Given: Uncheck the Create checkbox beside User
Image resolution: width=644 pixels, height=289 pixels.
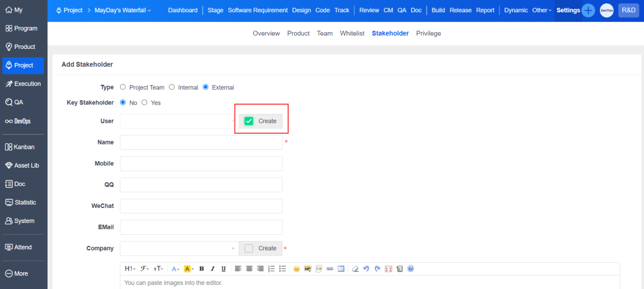Looking at the screenshot, I should [x=249, y=121].
